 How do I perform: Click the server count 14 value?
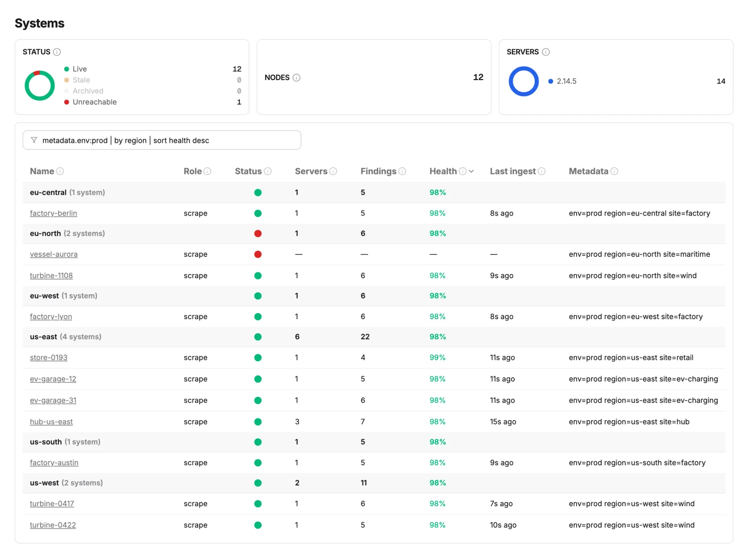point(721,82)
